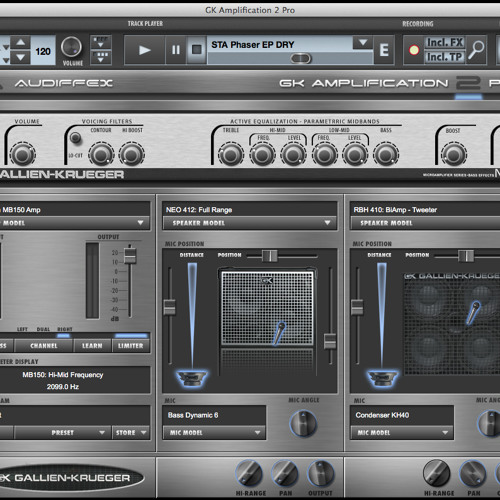Click the amp Volume knob
The height and width of the screenshot is (500, 500).
(22, 154)
